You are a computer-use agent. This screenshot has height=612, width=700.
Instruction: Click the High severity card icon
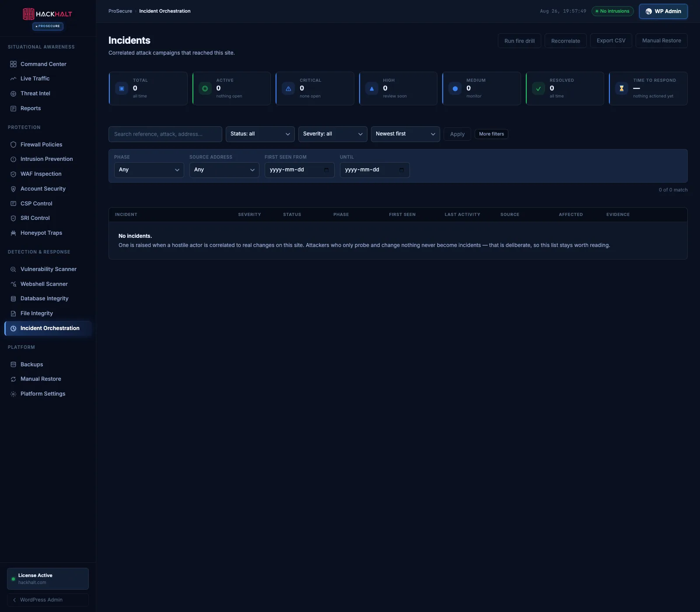pos(372,89)
